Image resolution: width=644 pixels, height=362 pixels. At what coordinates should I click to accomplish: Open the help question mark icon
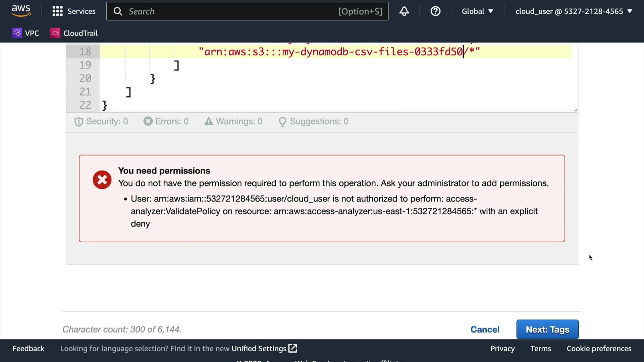coord(435,11)
